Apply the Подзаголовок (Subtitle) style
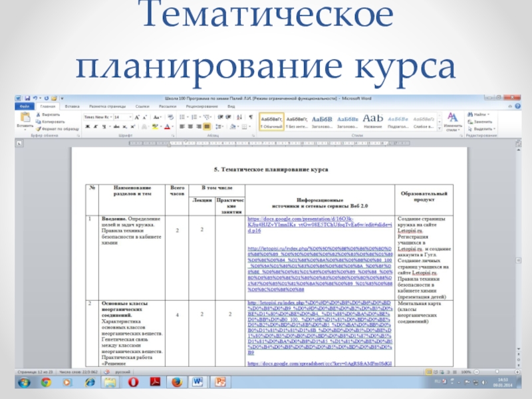Screen dimensions: 532x399 (x=398, y=122)
